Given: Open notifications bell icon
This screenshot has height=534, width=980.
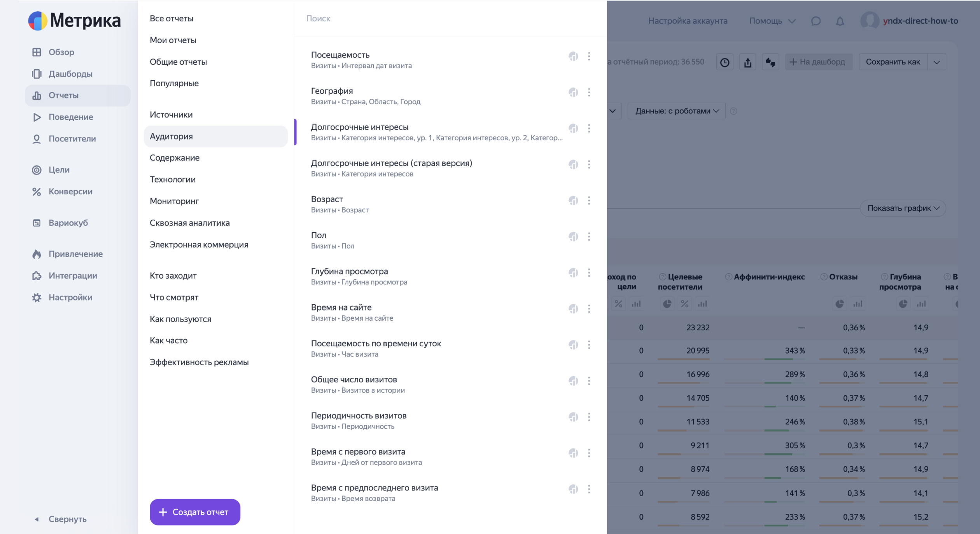Looking at the screenshot, I should pos(840,21).
